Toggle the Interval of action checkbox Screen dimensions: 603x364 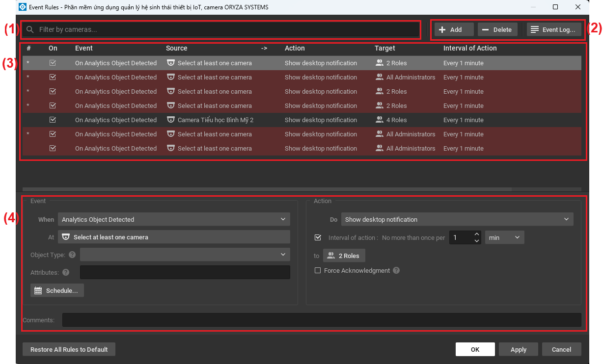click(318, 237)
